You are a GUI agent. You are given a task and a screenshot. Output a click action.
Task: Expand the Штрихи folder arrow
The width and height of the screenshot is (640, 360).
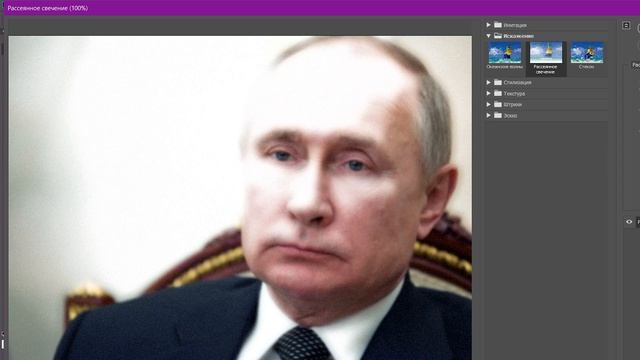pos(488,104)
